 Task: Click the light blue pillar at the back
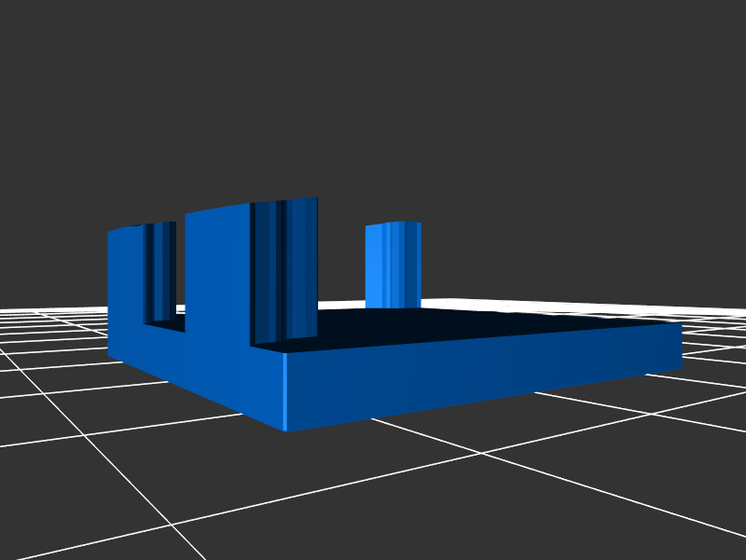[x=393, y=270]
